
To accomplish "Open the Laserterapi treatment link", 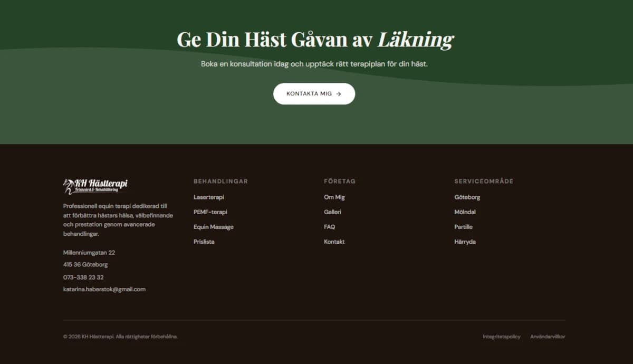I will [x=208, y=197].
